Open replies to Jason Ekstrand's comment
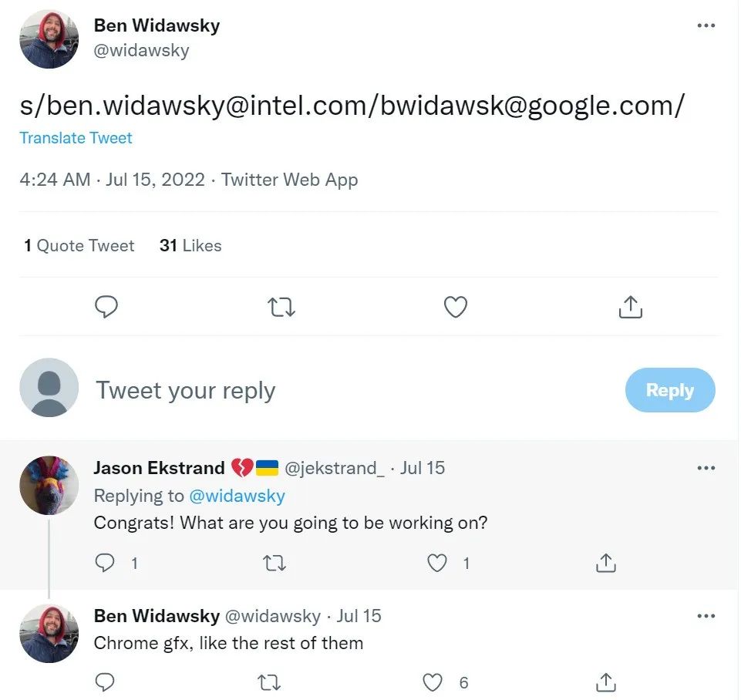Viewport: 741px width, 700px height. [x=105, y=564]
